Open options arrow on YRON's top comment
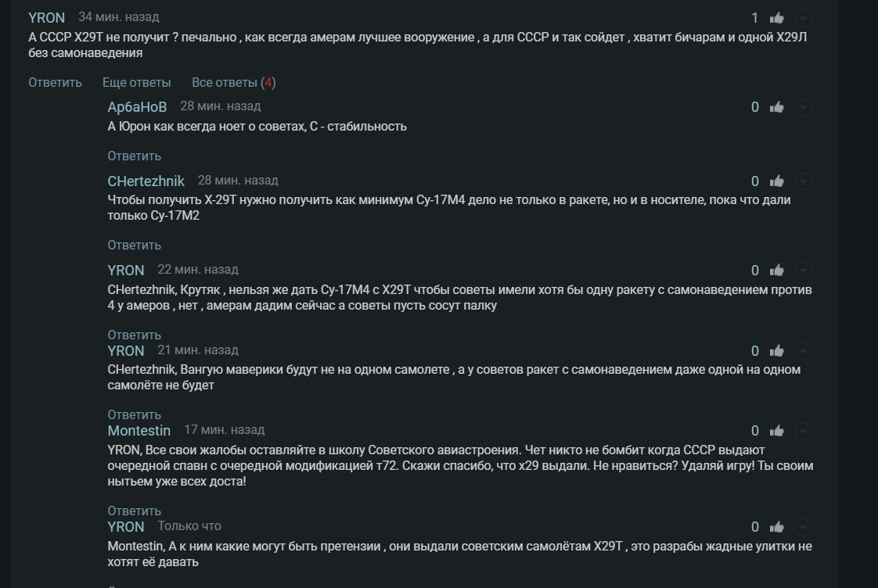 point(803,18)
